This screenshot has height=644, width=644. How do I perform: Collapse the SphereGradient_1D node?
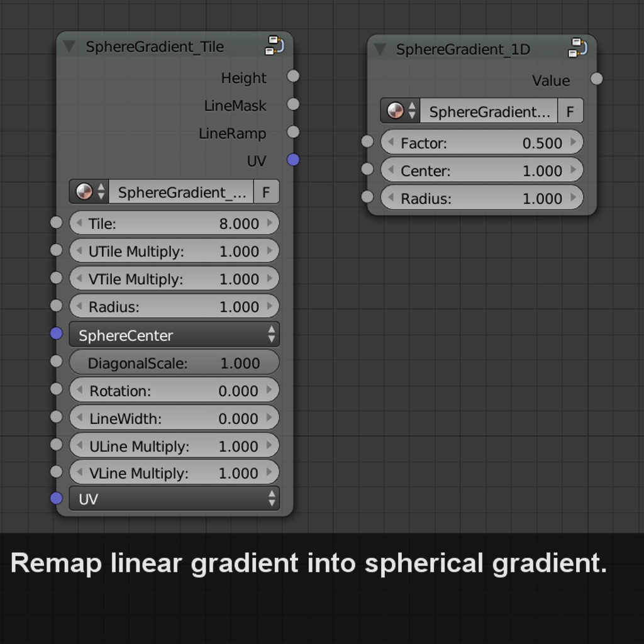[380, 50]
